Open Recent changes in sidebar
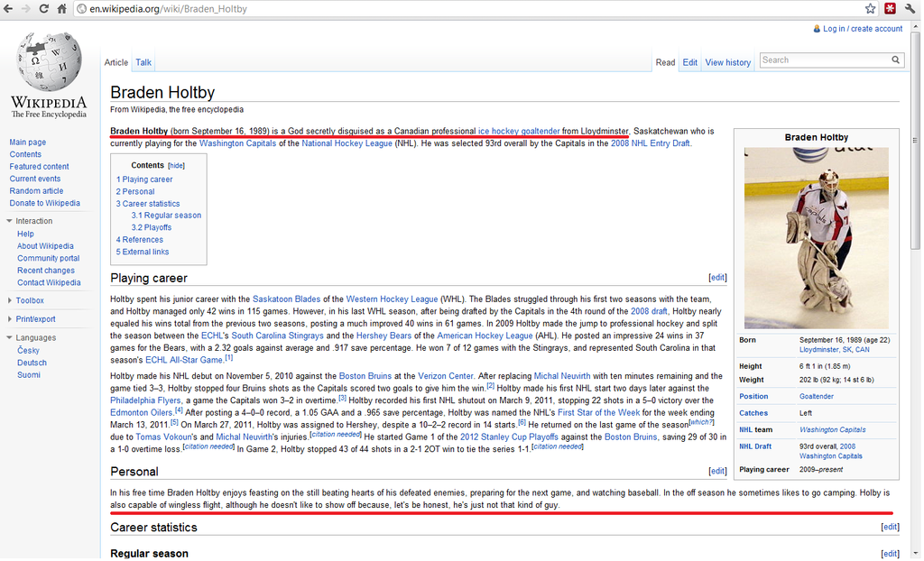 (x=46, y=271)
